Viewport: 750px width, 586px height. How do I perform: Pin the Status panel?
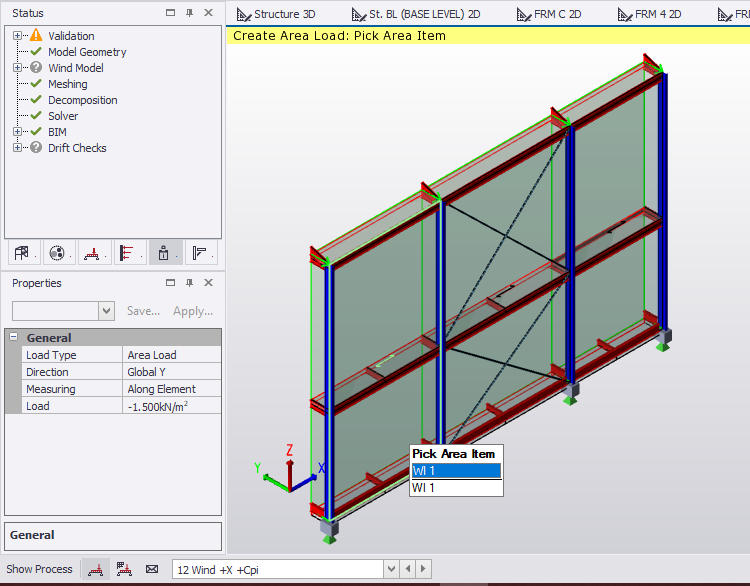[x=189, y=13]
